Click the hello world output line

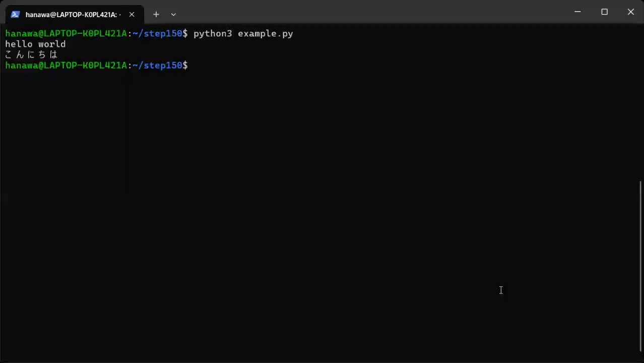click(35, 44)
